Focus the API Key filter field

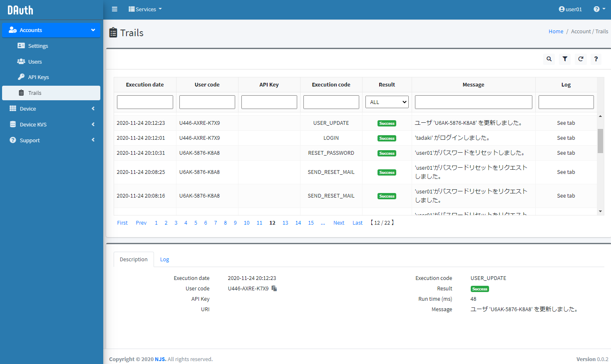(269, 102)
